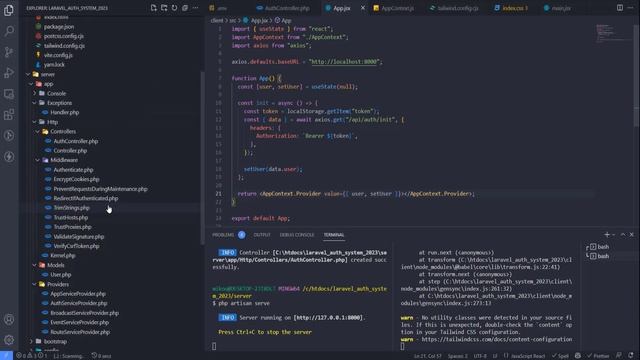Change language mode JavaScript React
The width and height of the screenshot is (640, 360).
point(528,356)
